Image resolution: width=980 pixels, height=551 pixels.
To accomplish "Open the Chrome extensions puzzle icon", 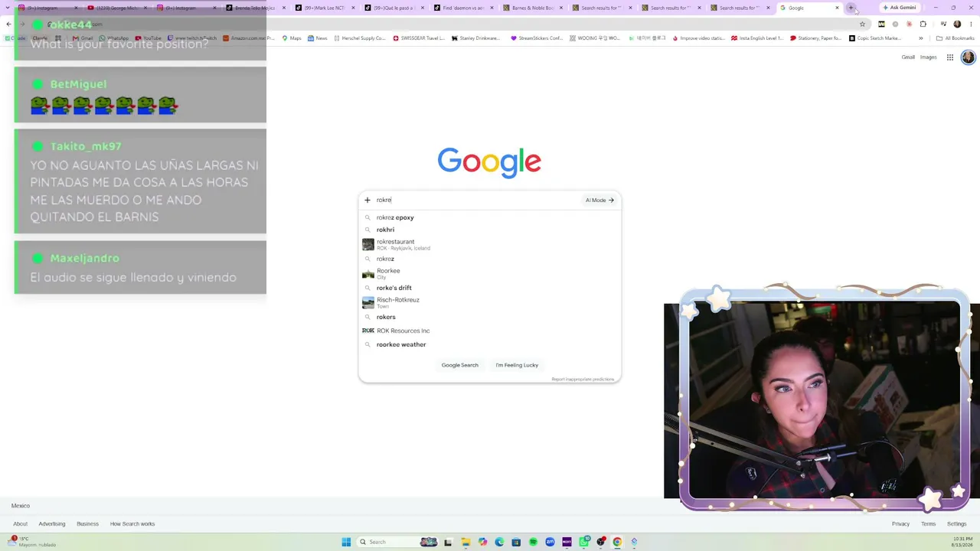I will 923,24.
